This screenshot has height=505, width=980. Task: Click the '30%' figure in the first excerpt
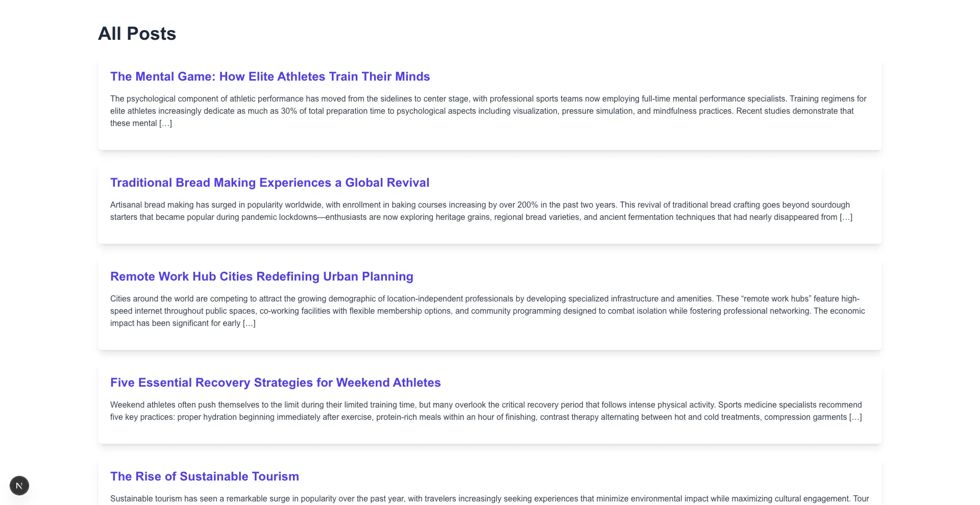pos(289,111)
